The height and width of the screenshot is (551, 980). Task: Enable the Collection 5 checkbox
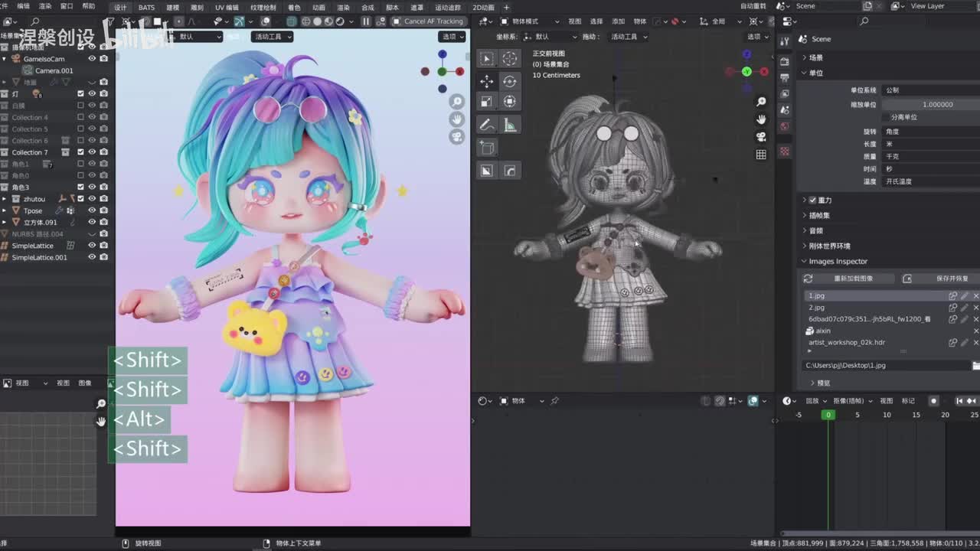pyautogui.click(x=80, y=129)
